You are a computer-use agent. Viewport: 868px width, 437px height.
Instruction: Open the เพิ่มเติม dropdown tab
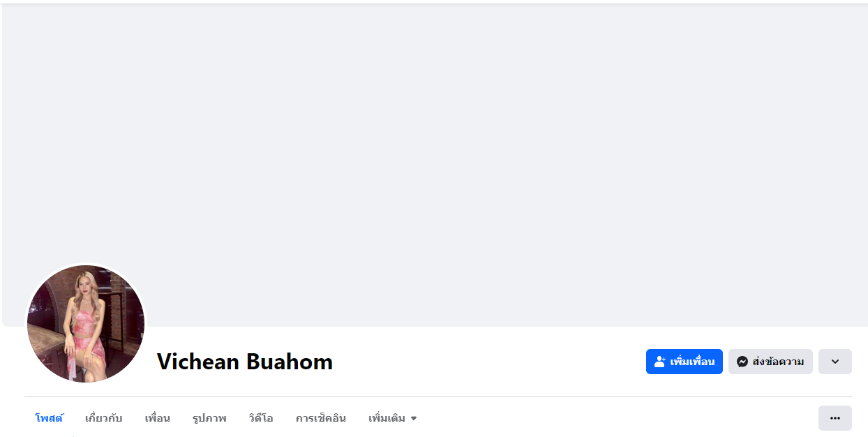392,418
